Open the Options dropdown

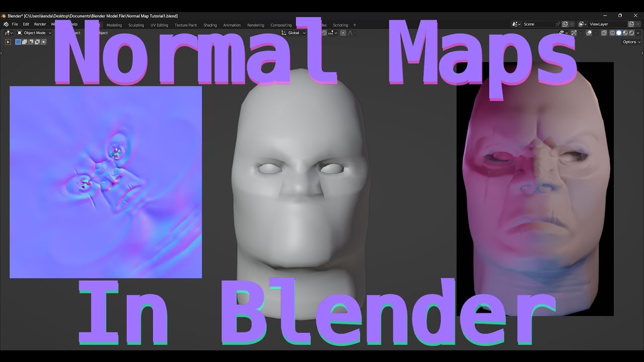point(631,42)
